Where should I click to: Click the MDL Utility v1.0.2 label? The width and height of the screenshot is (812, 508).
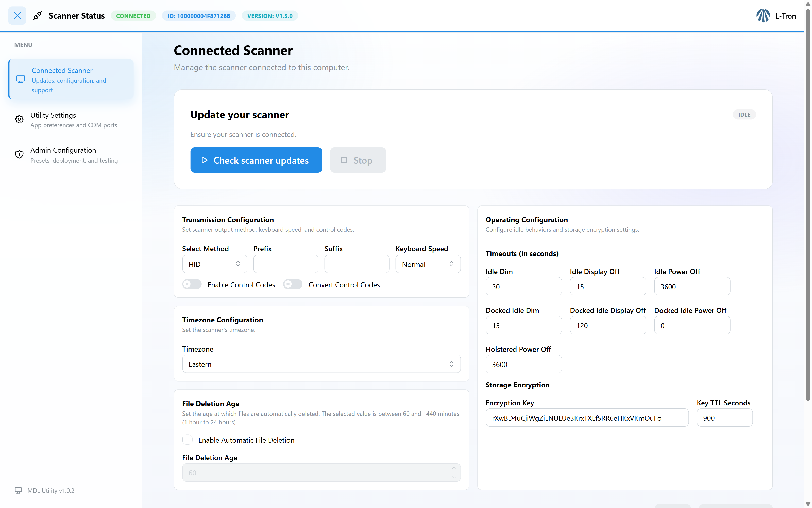pos(51,490)
